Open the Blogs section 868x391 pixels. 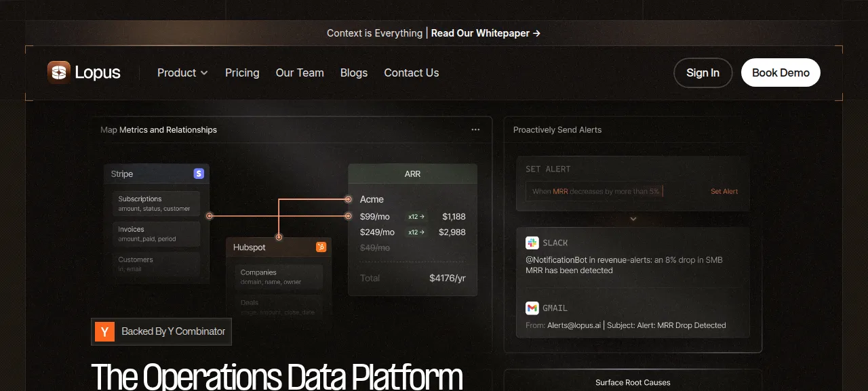coord(354,73)
